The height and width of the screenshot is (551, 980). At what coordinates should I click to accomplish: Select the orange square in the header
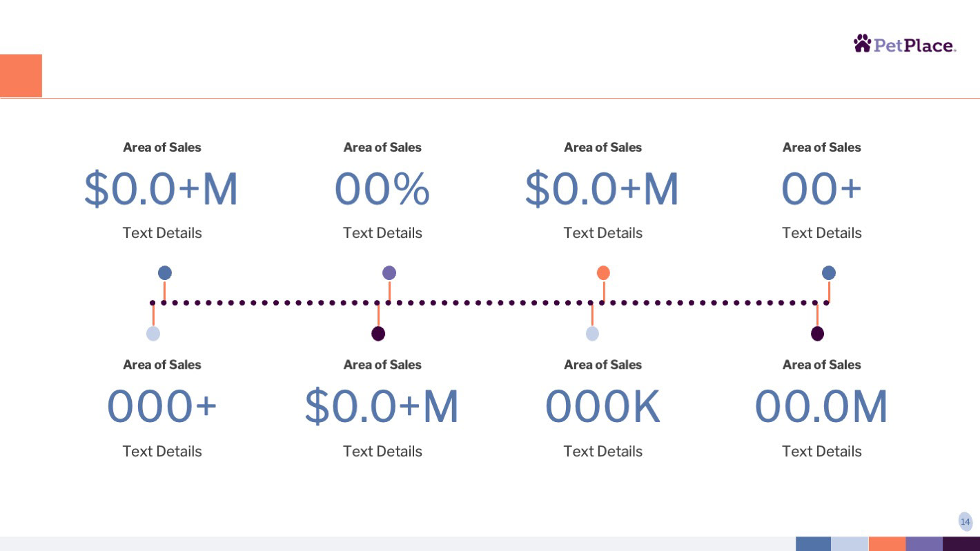tap(21, 75)
